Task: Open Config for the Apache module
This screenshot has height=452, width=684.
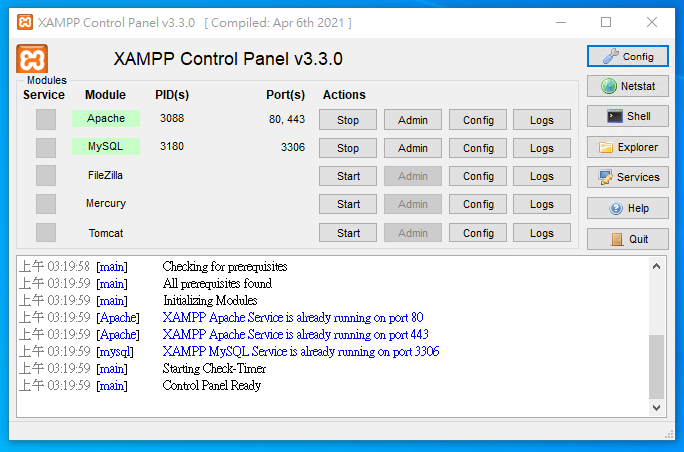Action: [x=478, y=120]
